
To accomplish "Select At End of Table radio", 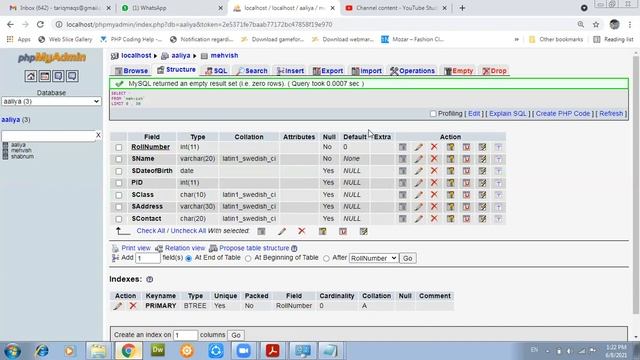I will 189,258.
